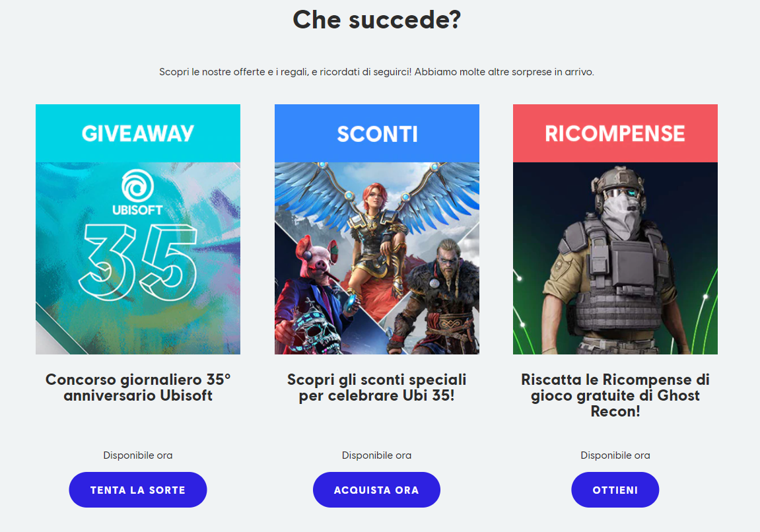Open Scopri gli sconti speciali title
The height and width of the screenshot is (532, 760).
pyautogui.click(x=376, y=387)
